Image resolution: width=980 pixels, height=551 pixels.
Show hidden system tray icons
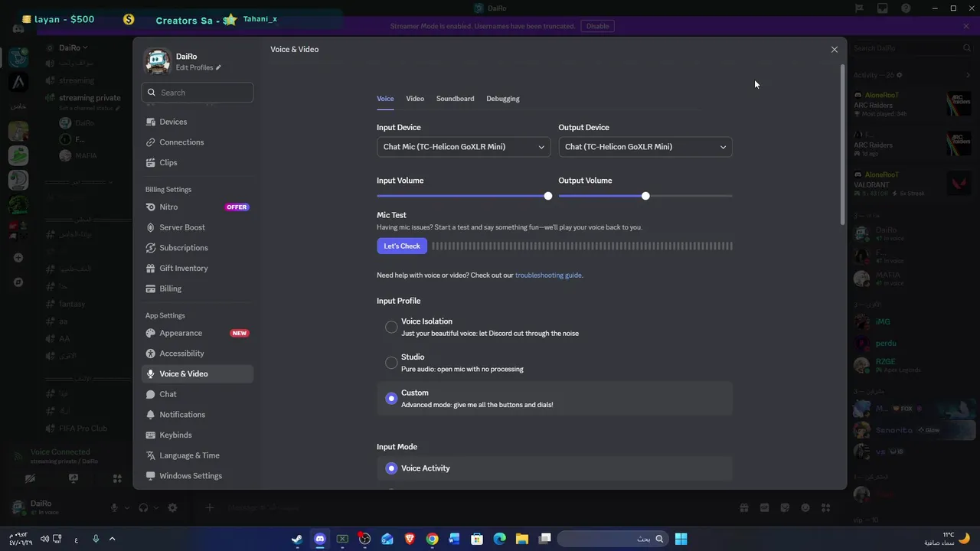(112, 539)
